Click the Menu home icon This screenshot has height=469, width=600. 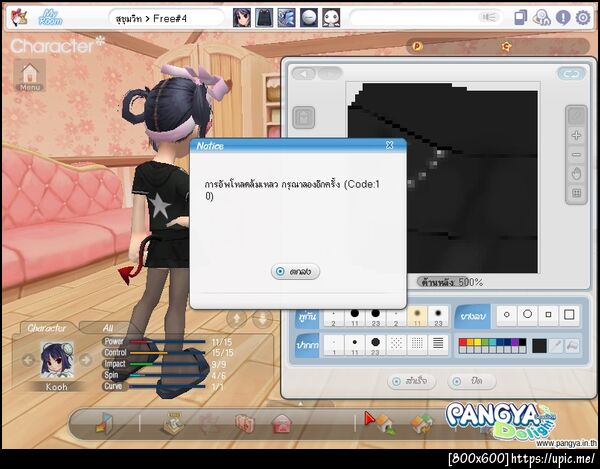(x=29, y=75)
